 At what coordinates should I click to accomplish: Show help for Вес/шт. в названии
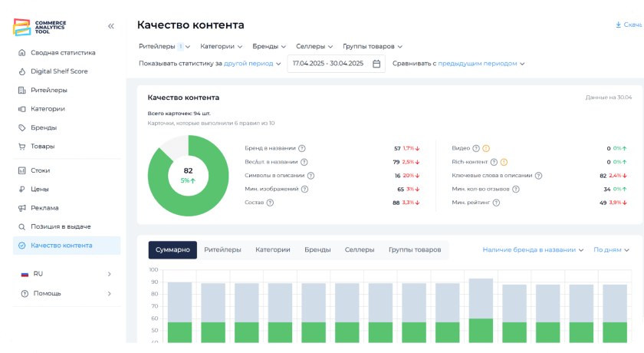click(x=304, y=162)
